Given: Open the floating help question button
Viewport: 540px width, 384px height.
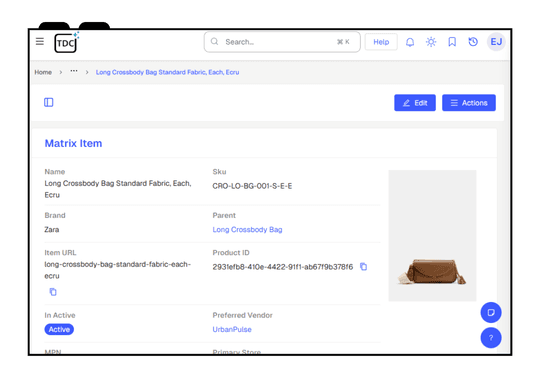Looking at the screenshot, I should [491, 338].
